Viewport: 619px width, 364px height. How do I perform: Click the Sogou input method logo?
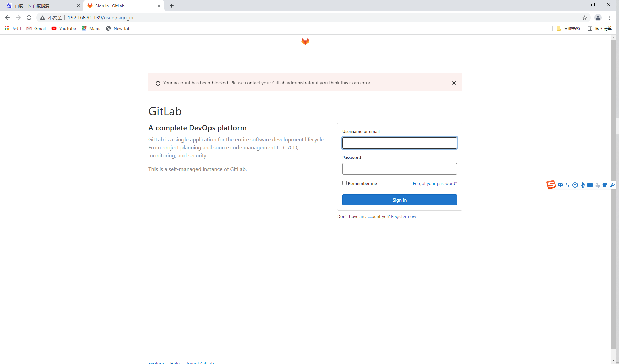[x=551, y=185]
